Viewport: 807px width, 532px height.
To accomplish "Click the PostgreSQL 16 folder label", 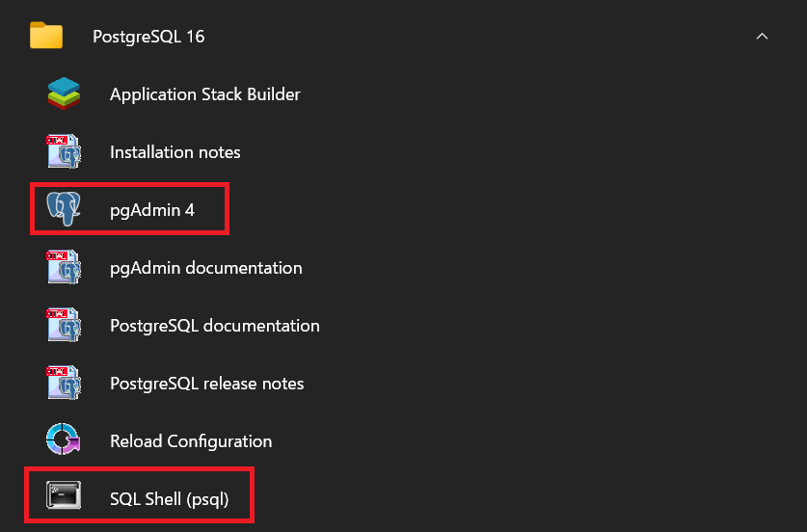I will click(148, 37).
